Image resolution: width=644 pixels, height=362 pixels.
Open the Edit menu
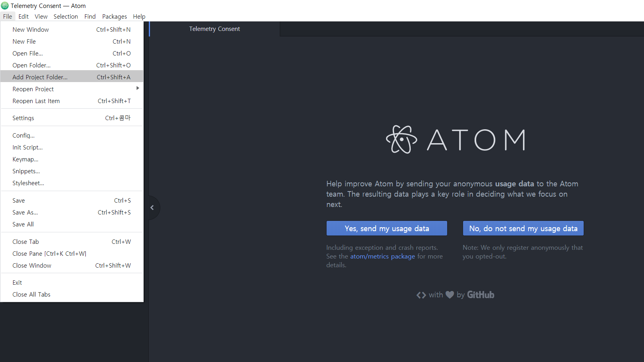(23, 16)
